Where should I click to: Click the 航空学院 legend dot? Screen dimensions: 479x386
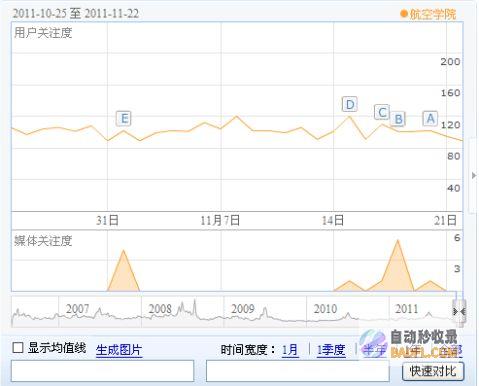pyautogui.click(x=404, y=14)
